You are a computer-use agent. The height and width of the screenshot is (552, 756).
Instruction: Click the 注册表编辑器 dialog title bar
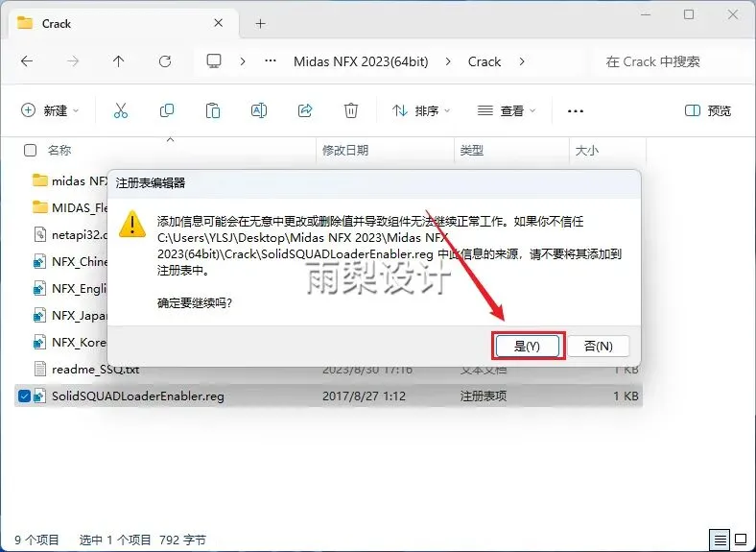coord(374,183)
